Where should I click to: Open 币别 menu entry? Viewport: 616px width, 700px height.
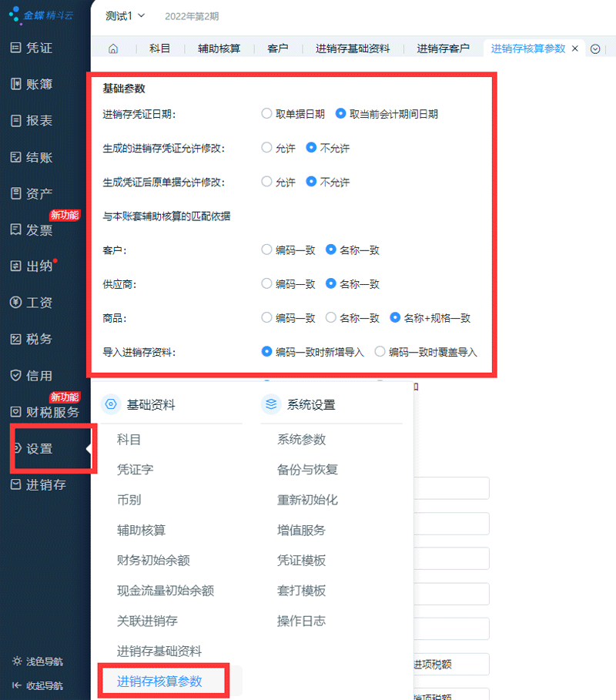(129, 500)
